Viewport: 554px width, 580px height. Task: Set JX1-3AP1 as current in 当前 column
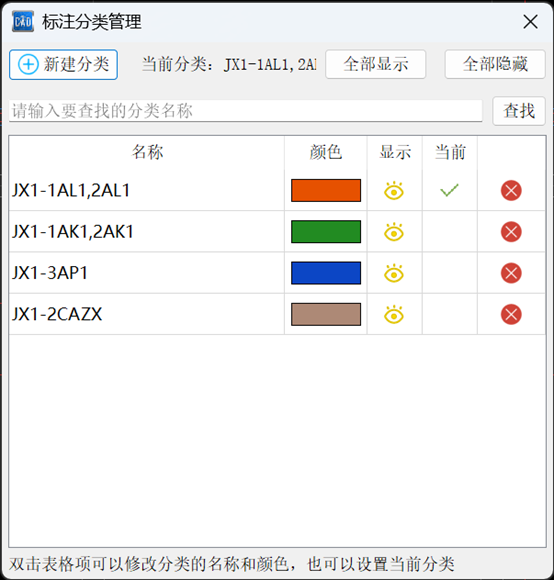450,273
